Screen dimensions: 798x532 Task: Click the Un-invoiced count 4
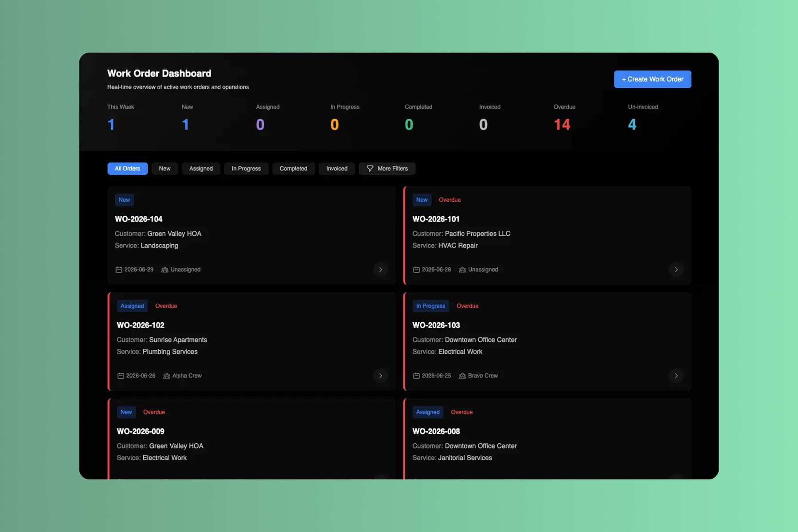pos(632,125)
